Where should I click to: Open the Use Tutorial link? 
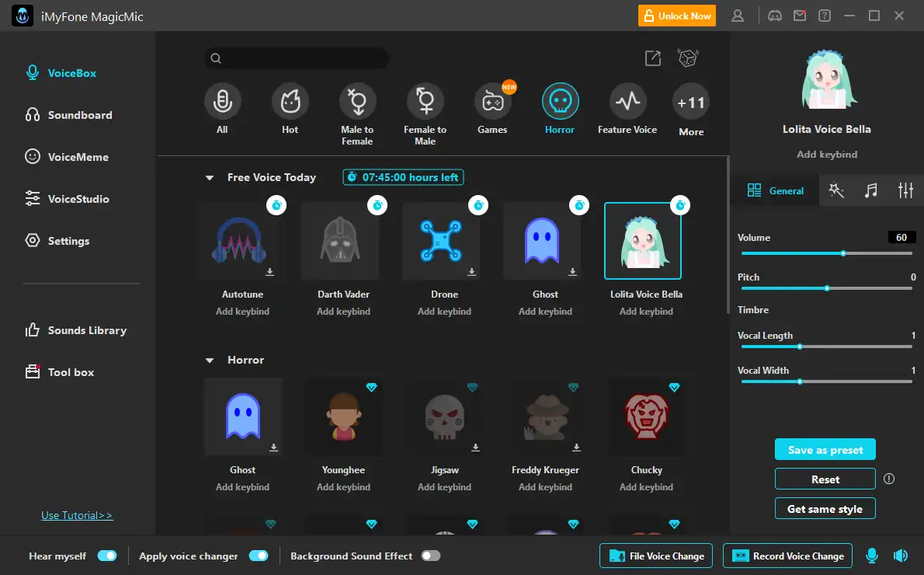click(x=77, y=515)
